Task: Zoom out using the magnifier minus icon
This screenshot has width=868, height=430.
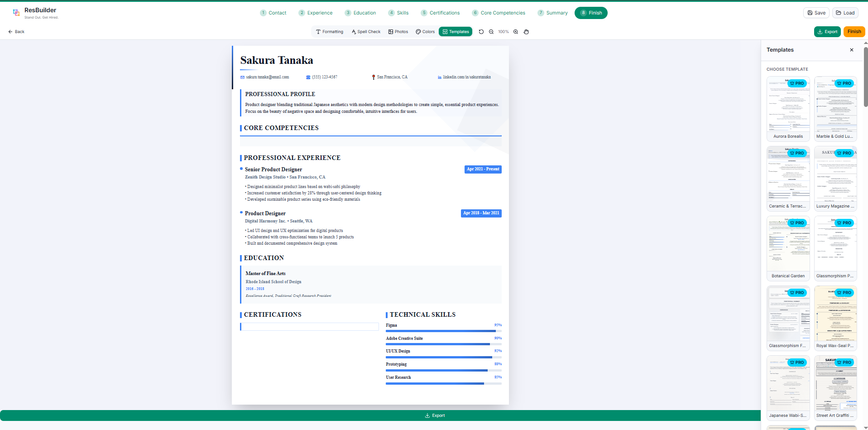Action: click(491, 32)
